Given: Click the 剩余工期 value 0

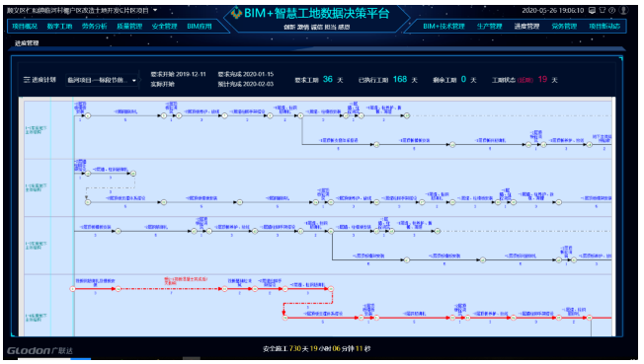Looking at the screenshot, I should (463, 79).
